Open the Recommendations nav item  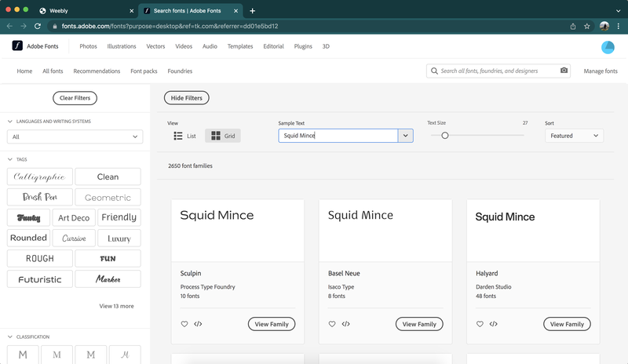(x=97, y=71)
